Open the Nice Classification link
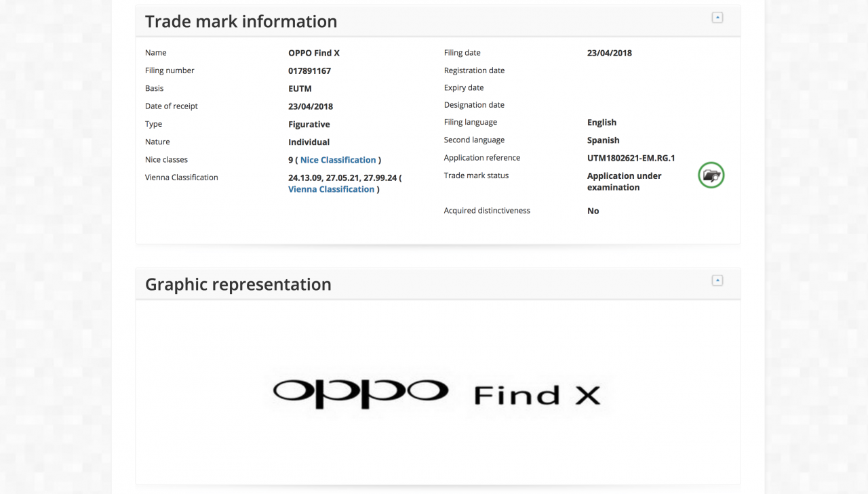This screenshot has height=494, width=868. point(338,160)
